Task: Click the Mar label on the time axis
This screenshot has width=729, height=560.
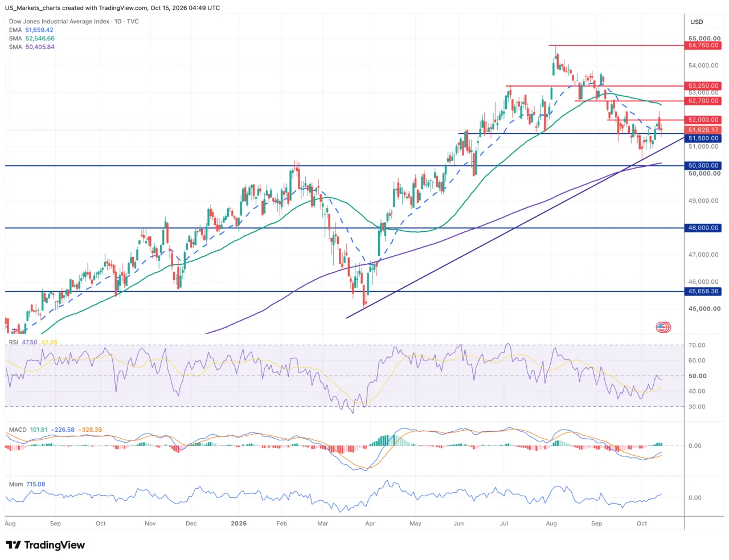Action: point(322,523)
